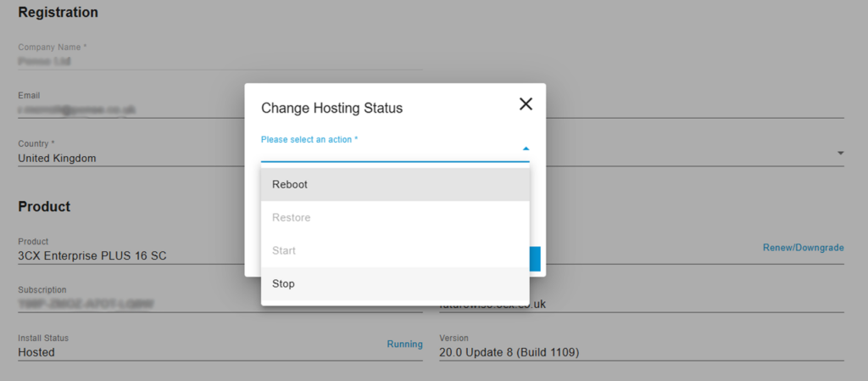
Task: Click the dropdown arrow at far right
Action: pos(840,154)
